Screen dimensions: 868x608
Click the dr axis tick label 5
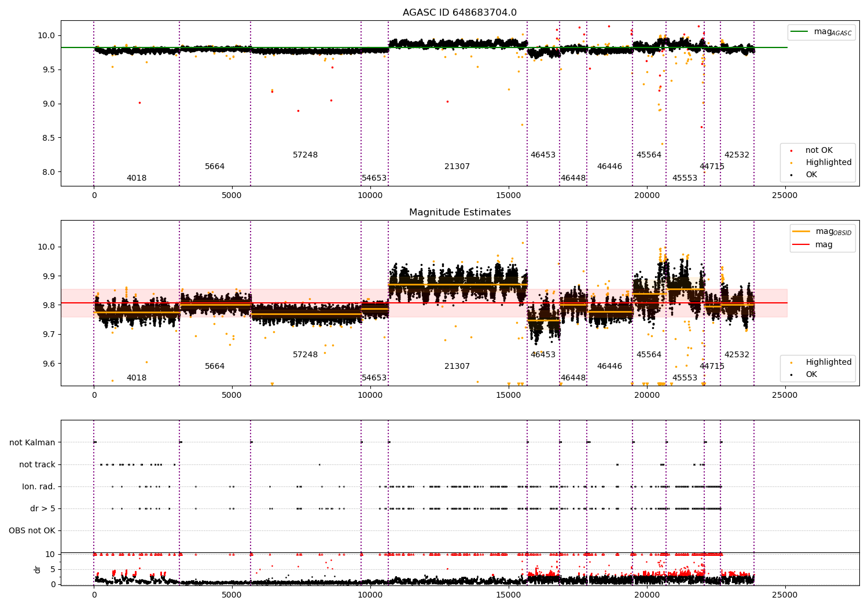click(53, 570)
